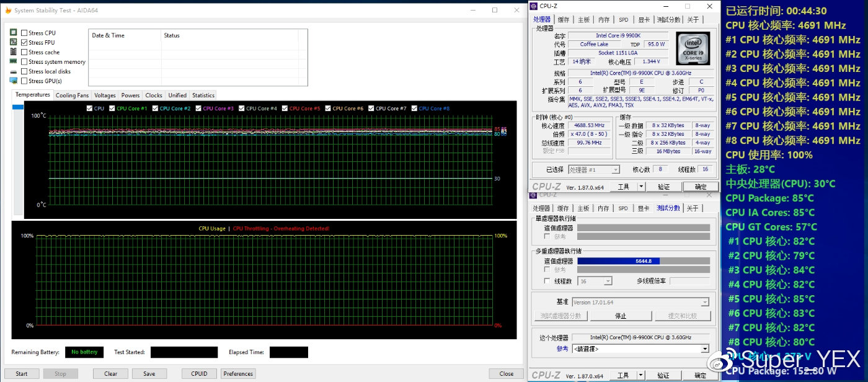Switch to the Voltages tab
This screenshot has width=868, height=382.
tap(105, 95)
